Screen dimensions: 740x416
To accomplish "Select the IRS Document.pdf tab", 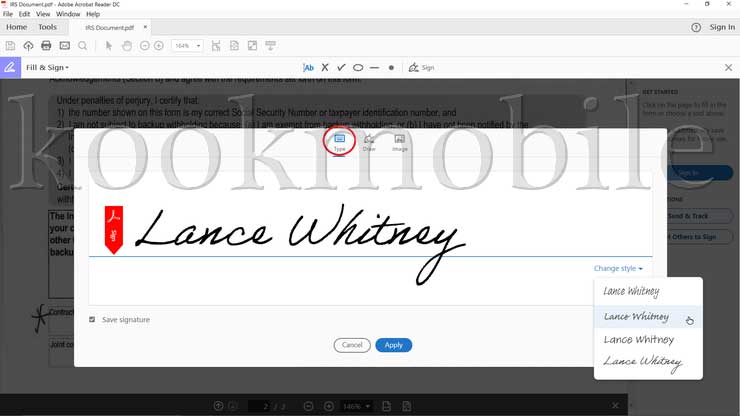I will click(x=109, y=27).
